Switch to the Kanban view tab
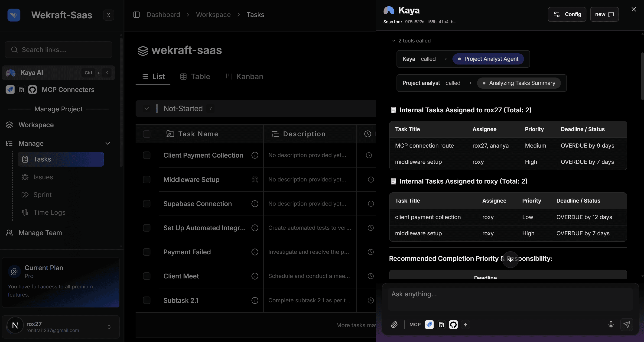This screenshot has width=644, height=342. click(x=244, y=76)
